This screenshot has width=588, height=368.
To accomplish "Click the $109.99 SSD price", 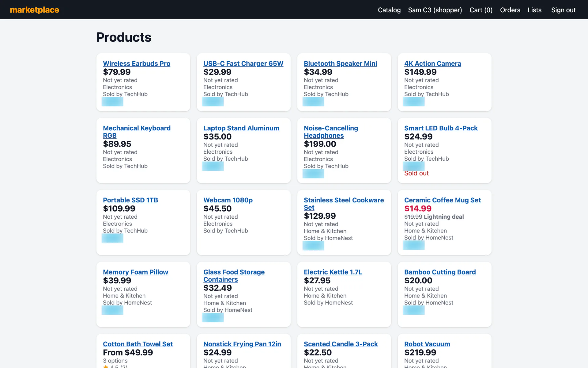I will coord(119,209).
